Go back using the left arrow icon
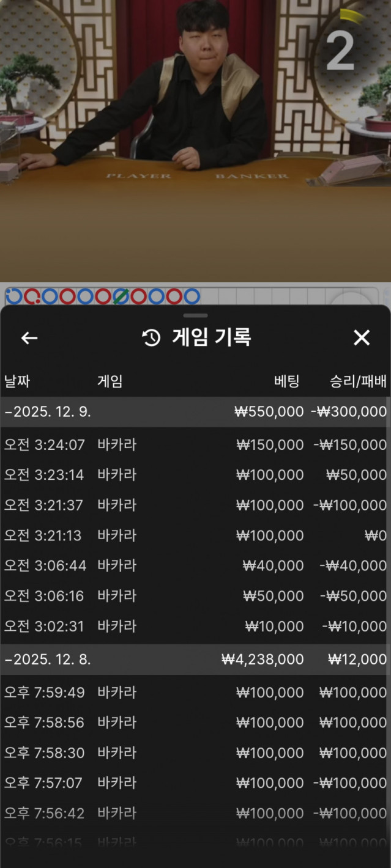This screenshot has width=391, height=868. pyautogui.click(x=29, y=337)
